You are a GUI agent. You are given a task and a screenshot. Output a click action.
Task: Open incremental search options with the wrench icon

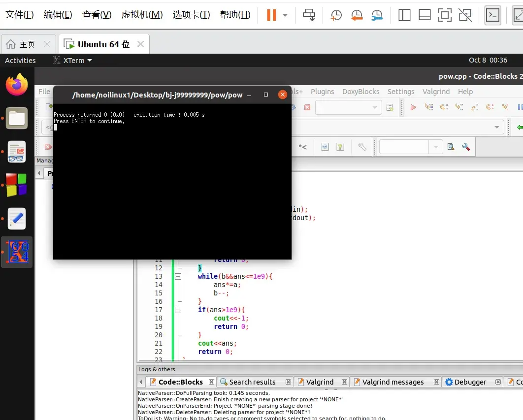[465, 147]
